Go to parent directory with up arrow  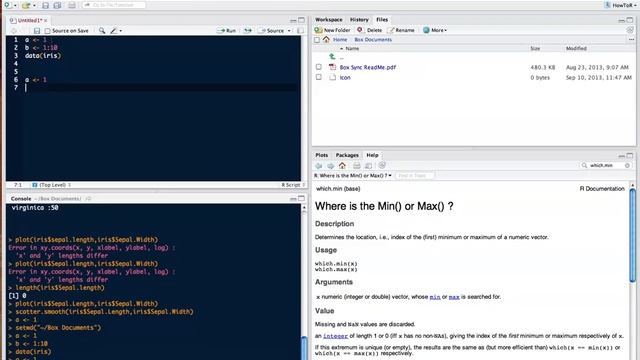tap(332, 57)
